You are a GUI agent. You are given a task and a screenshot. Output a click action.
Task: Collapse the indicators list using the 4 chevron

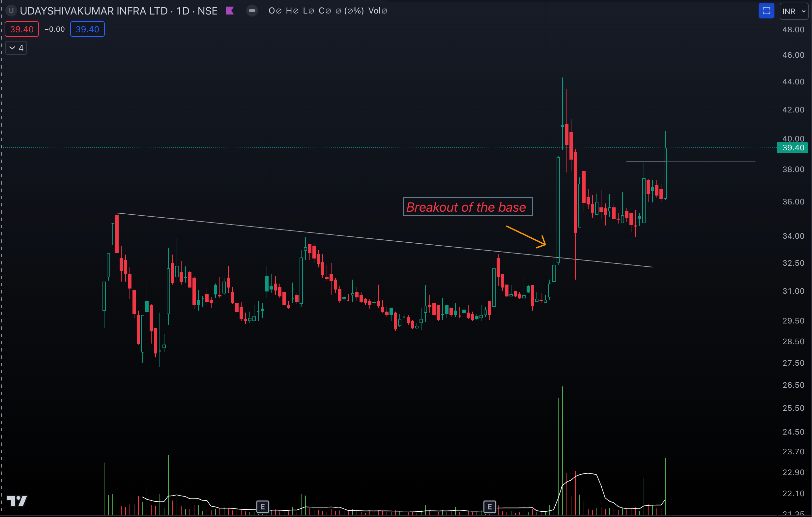[16, 47]
